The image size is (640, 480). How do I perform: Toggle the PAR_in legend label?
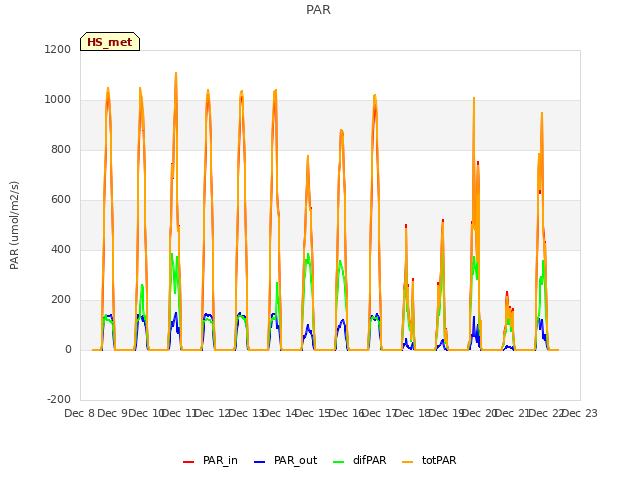[x=220, y=460]
